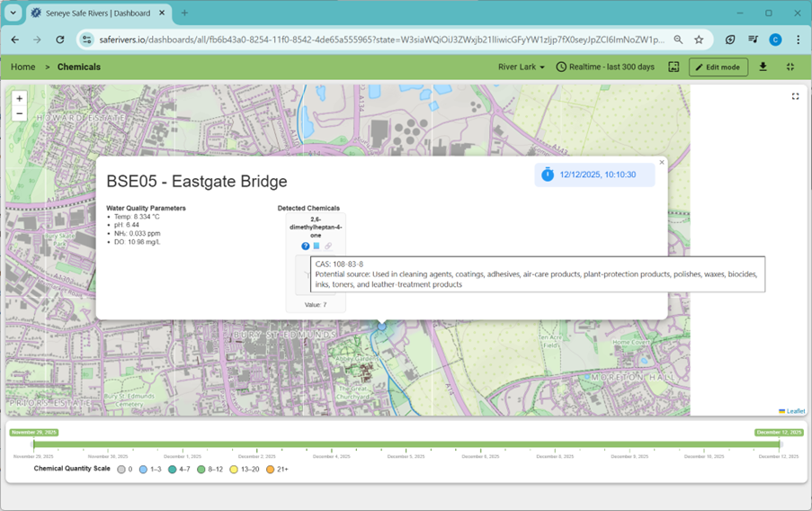Collapse fullscreen with the exit-fullscreen icon
Screen dimensions: 812x511
(x=790, y=67)
